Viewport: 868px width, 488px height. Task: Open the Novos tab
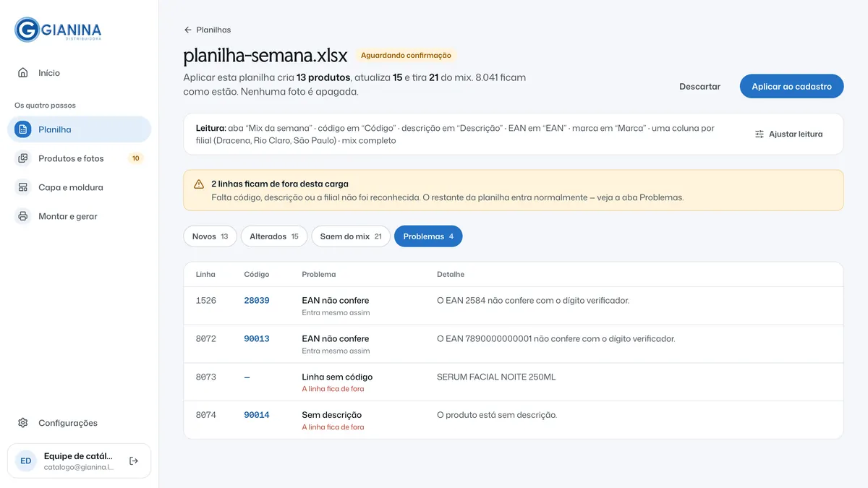tap(210, 236)
